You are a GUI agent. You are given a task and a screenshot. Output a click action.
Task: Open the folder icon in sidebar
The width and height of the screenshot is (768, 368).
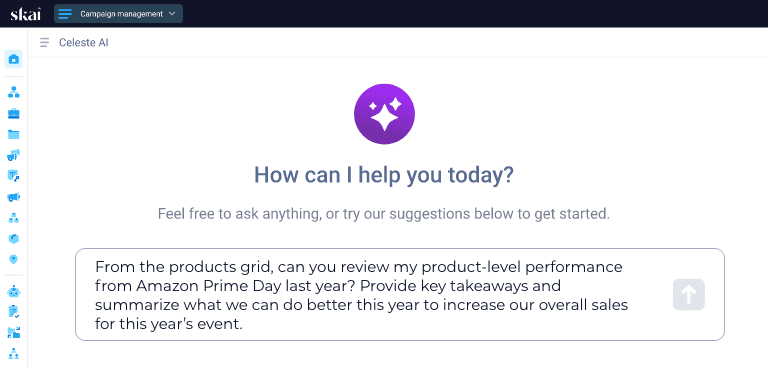[14, 134]
